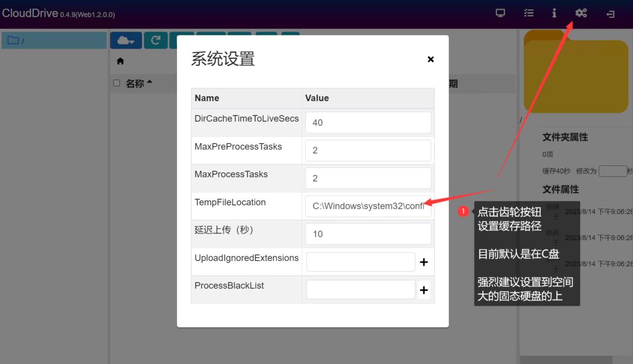This screenshot has height=364, width=633.
Task: Click the logout icon at top right
Action: coord(610,14)
